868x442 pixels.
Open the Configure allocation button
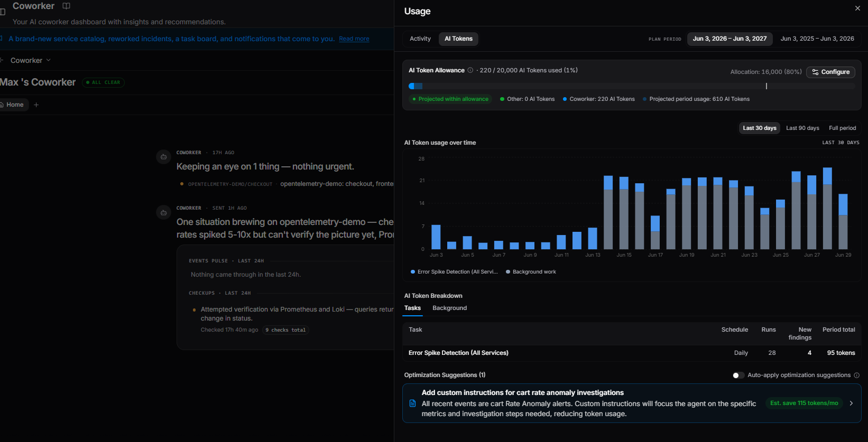pos(830,72)
